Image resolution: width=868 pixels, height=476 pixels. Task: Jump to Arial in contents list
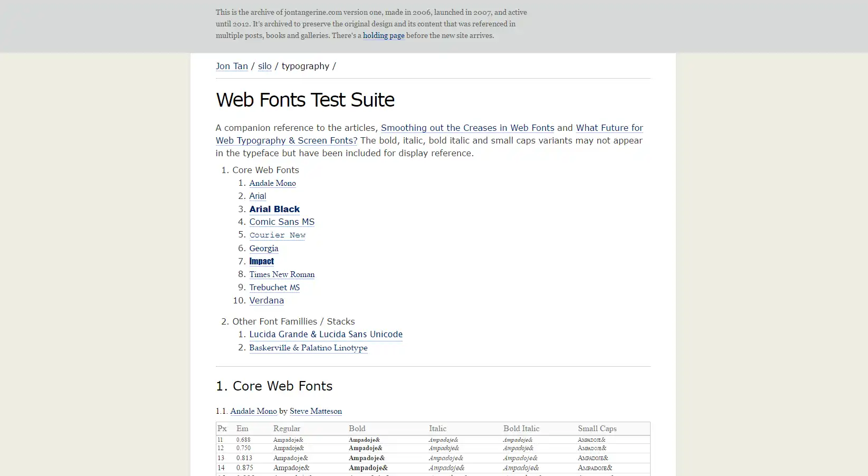click(257, 196)
